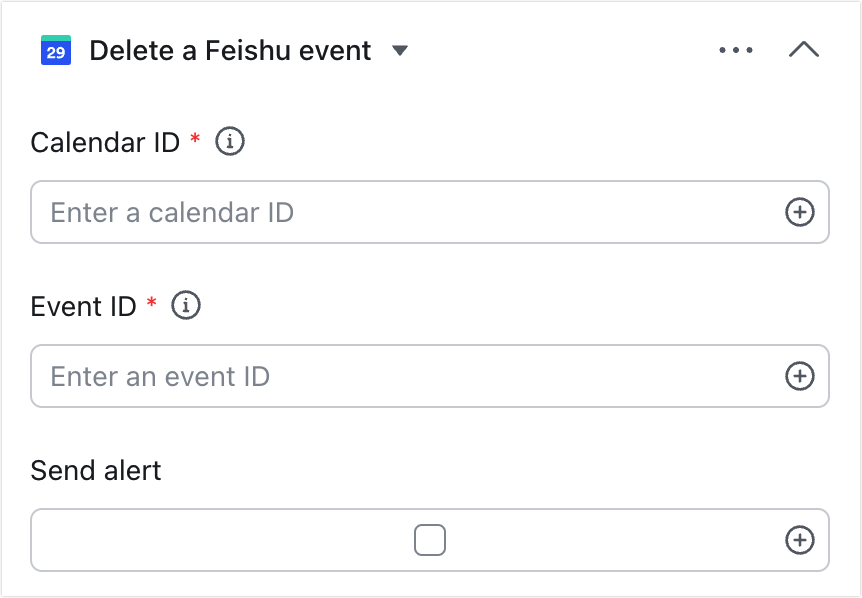
Task: Click the plus icon in Send alert field
Action: (x=799, y=540)
